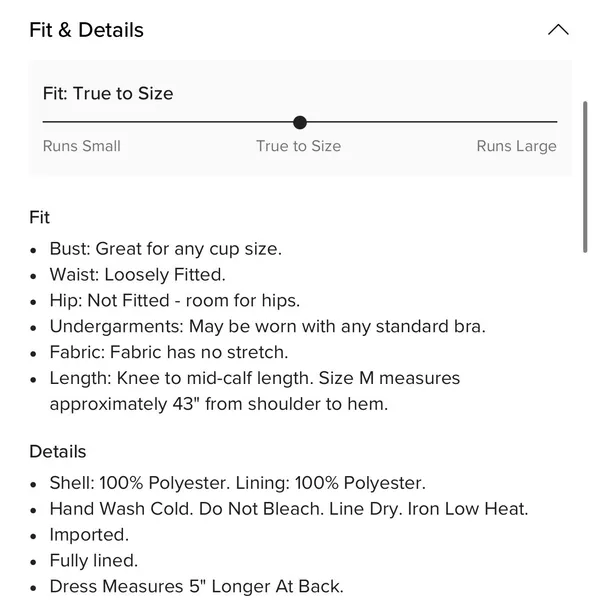
Task: Collapse the Fit & Details section chevron
Action: tap(558, 30)
